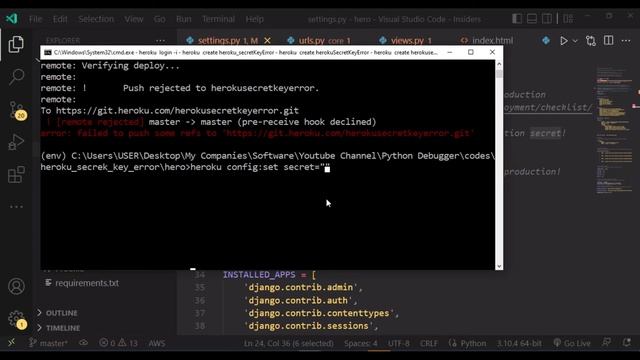The image size is (640, 360).
Task: Change line ending via CRLF
Action: point(429,343)
